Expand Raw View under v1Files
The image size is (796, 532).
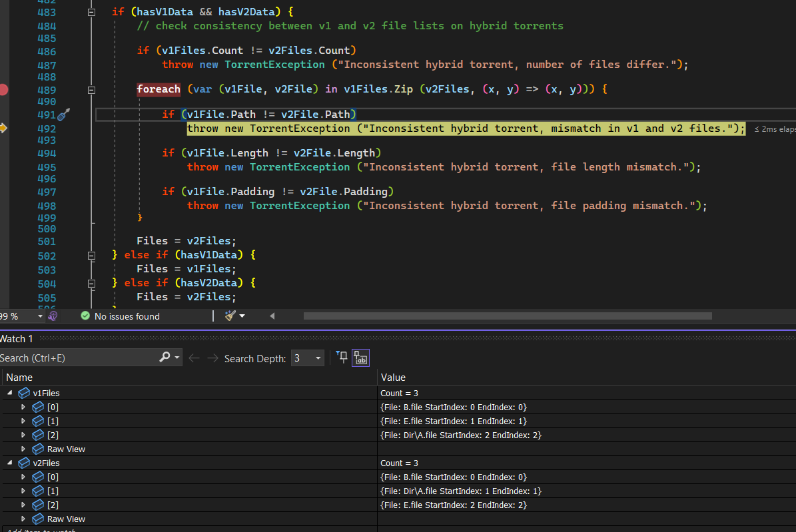23,449
